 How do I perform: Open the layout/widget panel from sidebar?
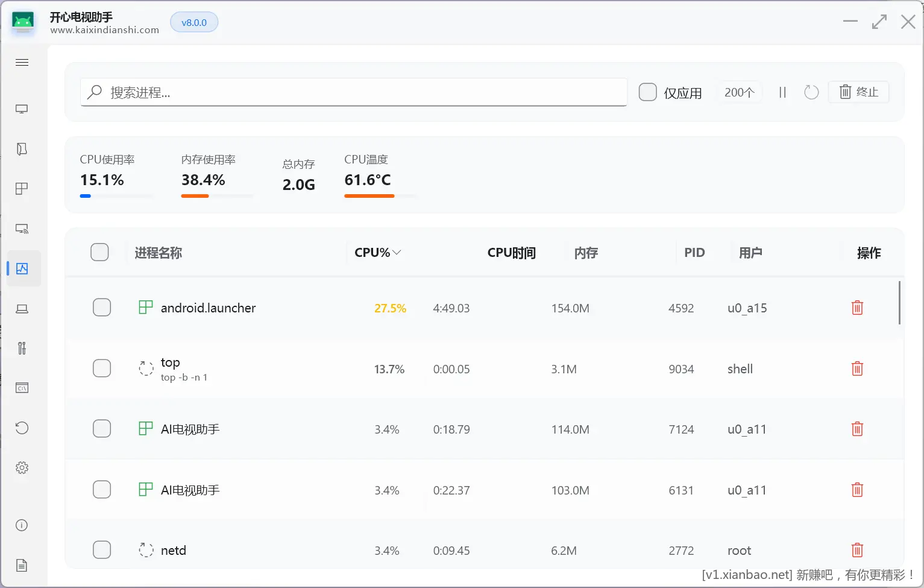(x=22, y=188)
